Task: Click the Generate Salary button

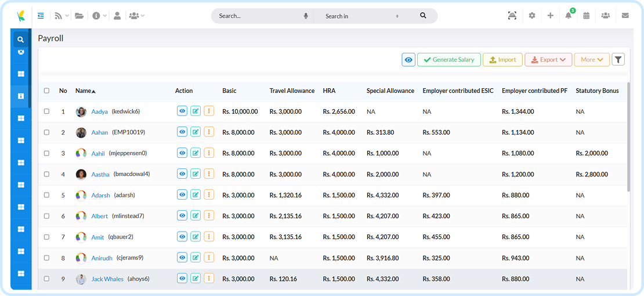Action: pyautogui.click(x=449, y=60)
